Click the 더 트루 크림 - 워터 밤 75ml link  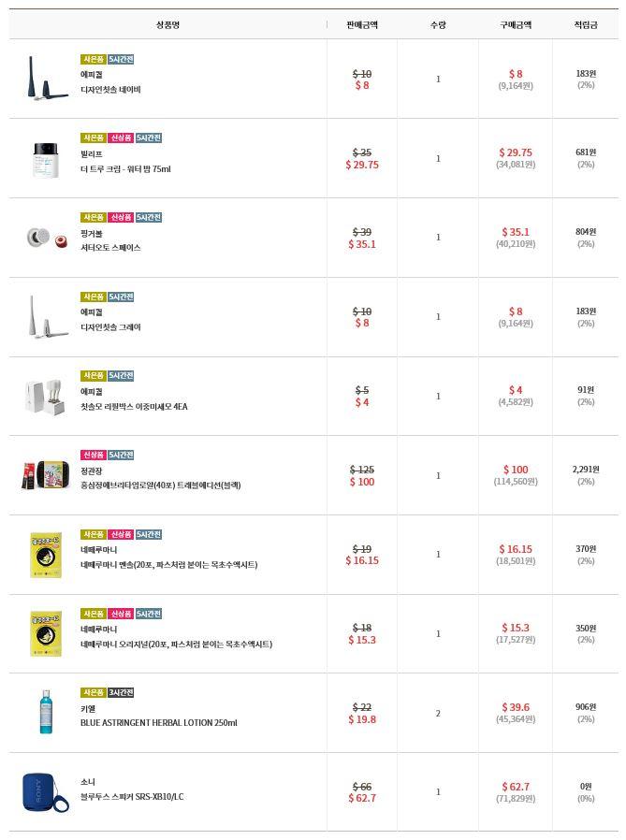pyautogui.click(x=125, y=169)
